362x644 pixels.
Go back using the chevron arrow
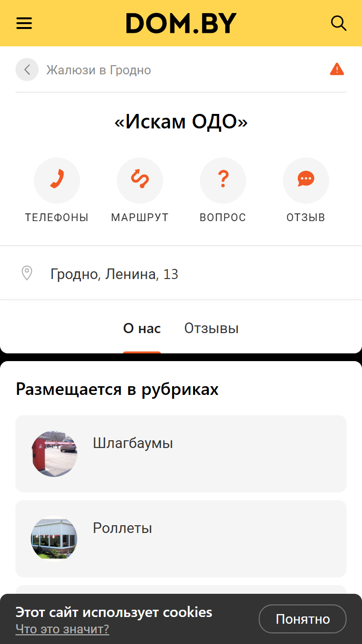coord(27,70)
